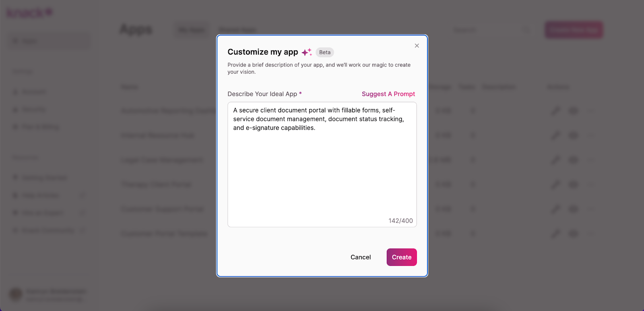Cancel the app customization dialog
The height and width of the screenshot is (311, 644).
tap(361, 257)
